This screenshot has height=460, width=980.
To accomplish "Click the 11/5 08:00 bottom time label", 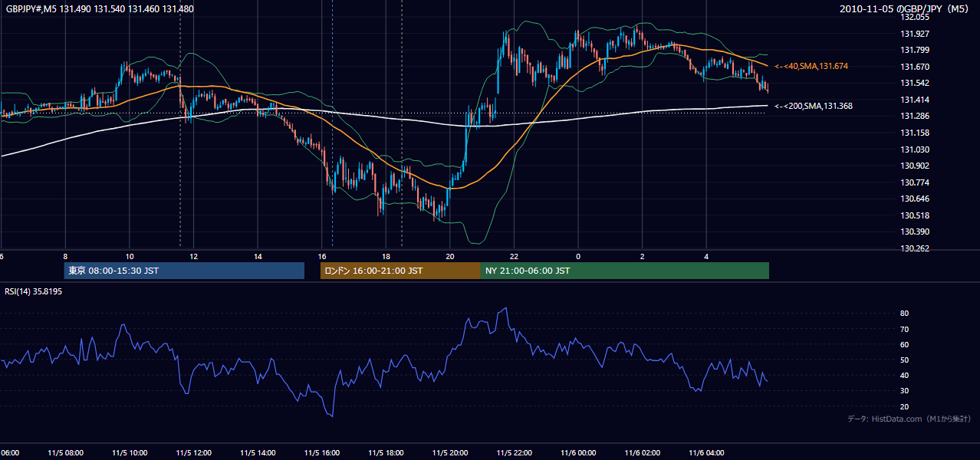I will [66, 453].
